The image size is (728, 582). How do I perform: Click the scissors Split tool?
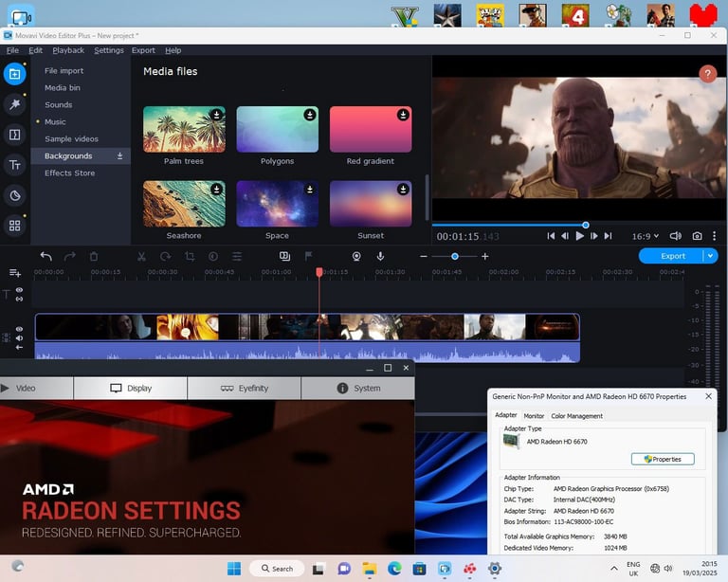(141, 256)
